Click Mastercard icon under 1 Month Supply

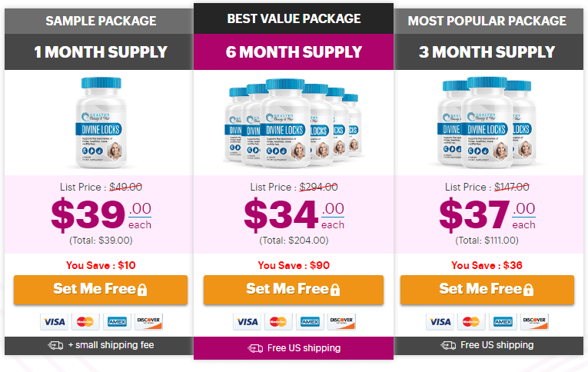pyautogui.click(x=86, y=321)
